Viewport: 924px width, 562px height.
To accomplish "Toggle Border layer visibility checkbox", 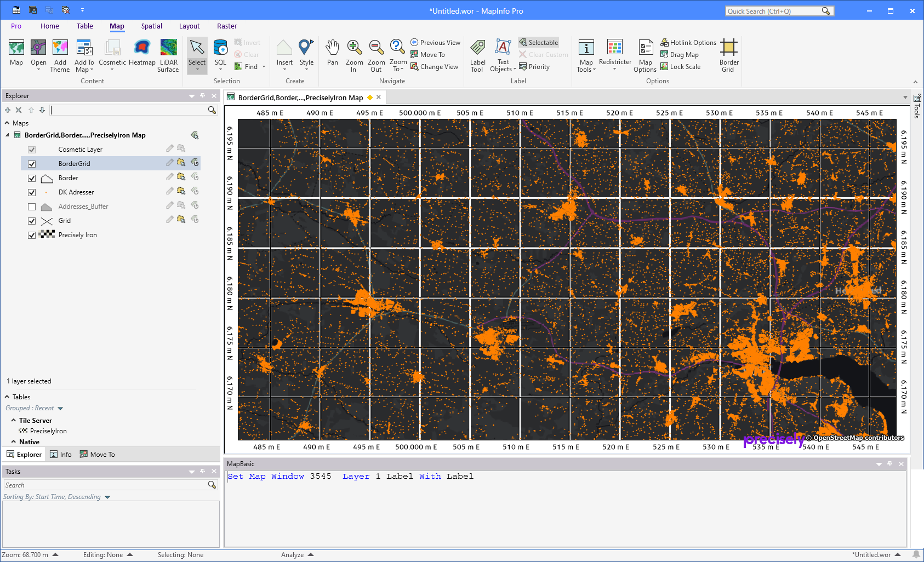I will (32, 178).
